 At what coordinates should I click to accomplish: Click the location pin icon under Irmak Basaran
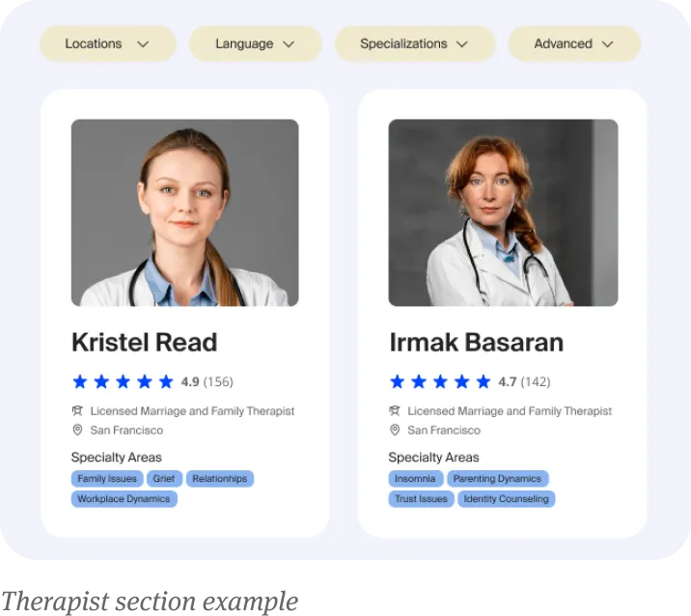[x=395, y=430]
